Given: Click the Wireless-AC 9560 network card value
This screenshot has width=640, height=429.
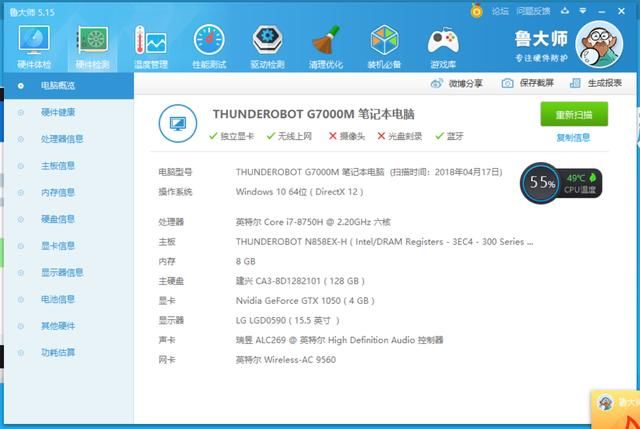Looking at the screenshot, I should pos(286,360).
